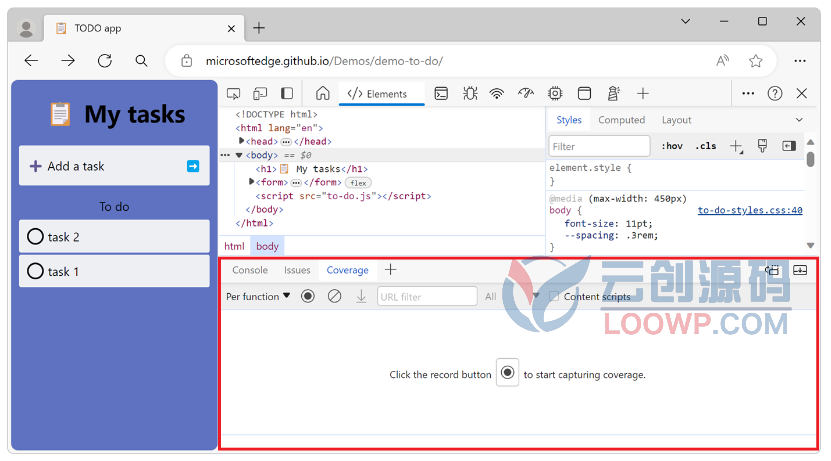This screenshot has height=461, width=831.
Task: Open browser Settings and more menu
Action: coord(800,61)
